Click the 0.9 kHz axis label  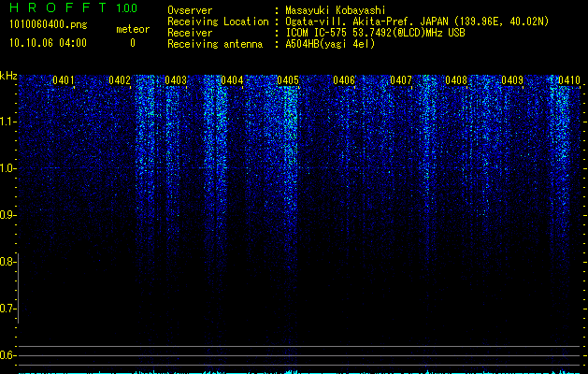point(7,215)
